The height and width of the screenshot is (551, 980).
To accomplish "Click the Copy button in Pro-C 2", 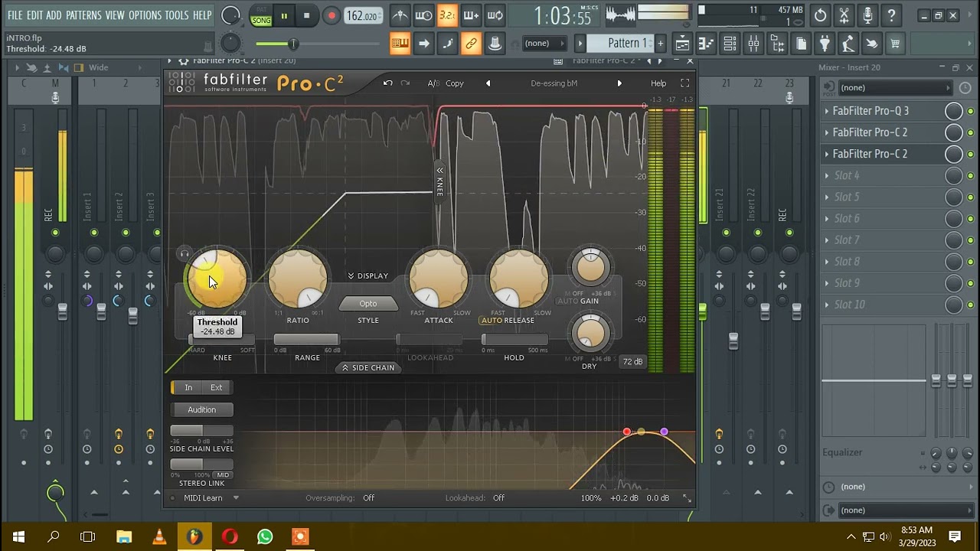I will [x=455, y=83].
